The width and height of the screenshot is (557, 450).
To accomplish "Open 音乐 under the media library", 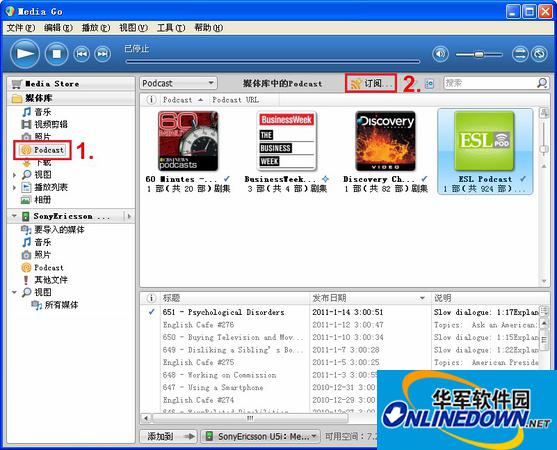I will (x=37, y=112).
